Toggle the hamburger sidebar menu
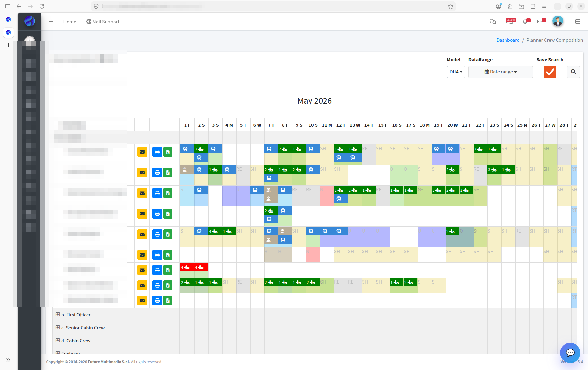This screenshot has width=588, height=370. [51, 22]
